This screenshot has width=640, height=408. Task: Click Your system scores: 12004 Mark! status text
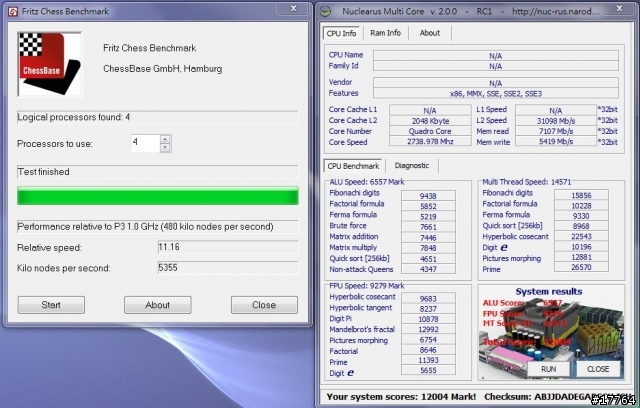coord(401,397)
